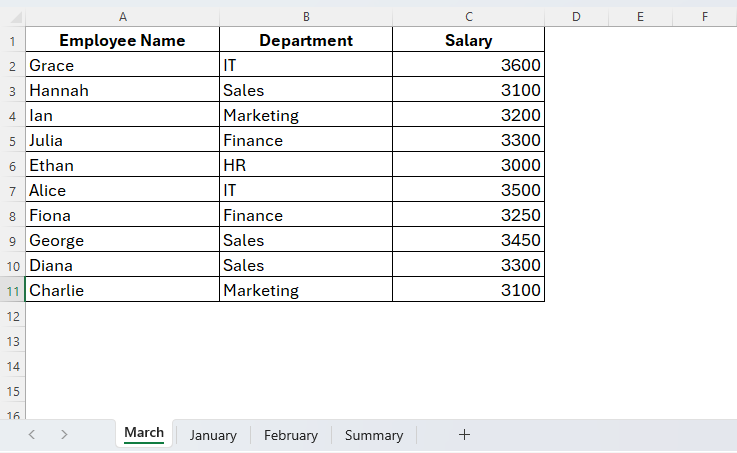Image resolution: width=737 pixels, height=453 pixels.
Task: Click the Select All corner triangle
Action: tap(16, 17)
